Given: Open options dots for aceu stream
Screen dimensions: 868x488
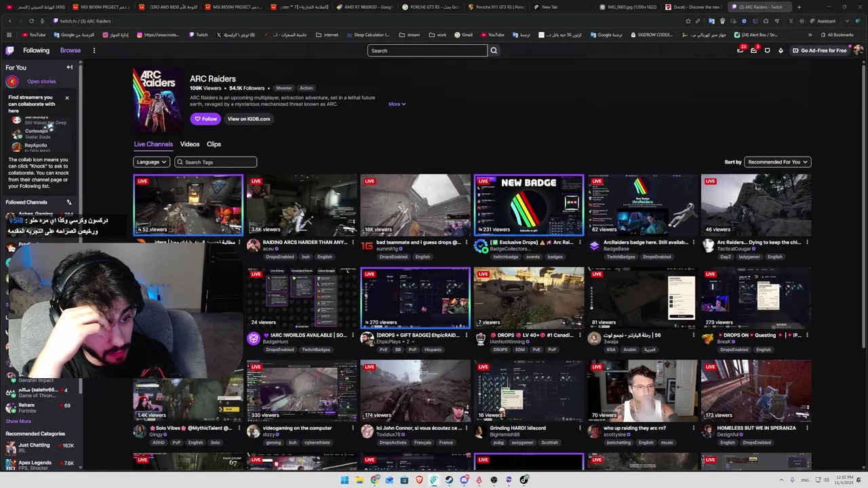Looking at the screenshot, I should [x=353, y=242].
